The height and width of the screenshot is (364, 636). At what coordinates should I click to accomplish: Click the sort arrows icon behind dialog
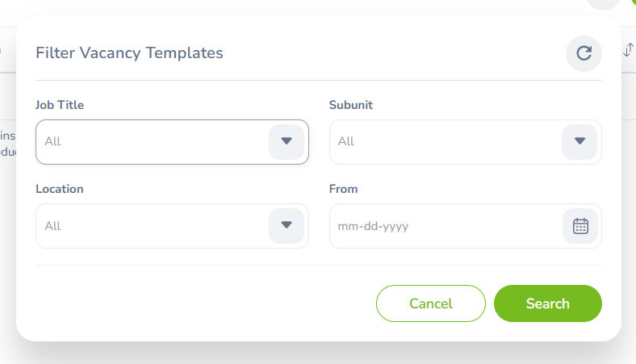coord(629,50)
